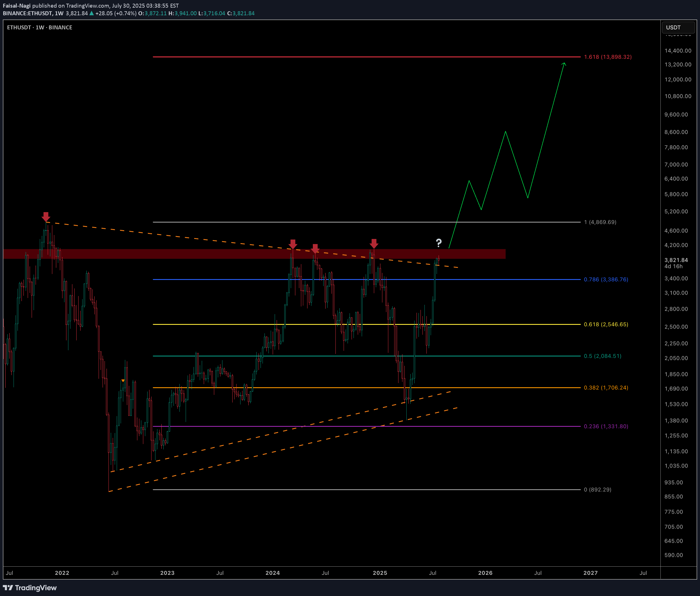Click the ETHUSDT 1W BINANCE chart title
This screenshot has width=700, height=596.
coord(40,27)
